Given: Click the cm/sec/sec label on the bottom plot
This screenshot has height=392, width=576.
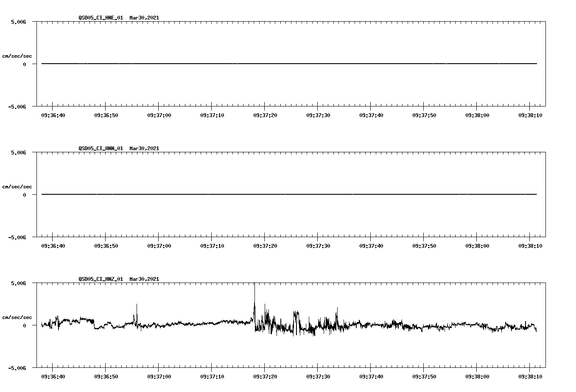Looking at the screenshot, I should click(x=17, y=316).
